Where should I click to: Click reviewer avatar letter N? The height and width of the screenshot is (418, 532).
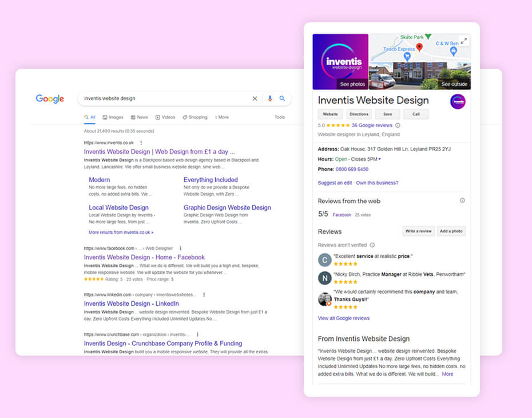point(325,278)
